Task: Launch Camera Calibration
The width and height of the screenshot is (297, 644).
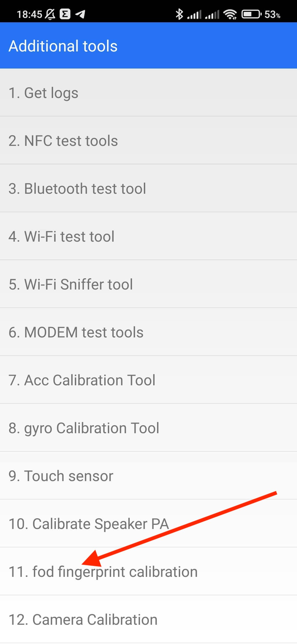Action: 148,619
